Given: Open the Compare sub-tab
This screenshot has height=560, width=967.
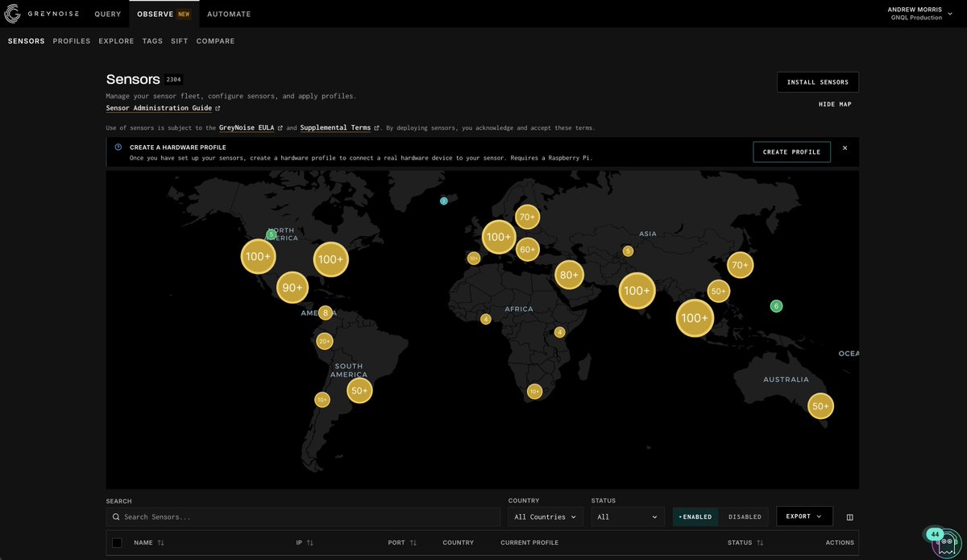Looking at the screenshot, I should click(x=215, y=41).
